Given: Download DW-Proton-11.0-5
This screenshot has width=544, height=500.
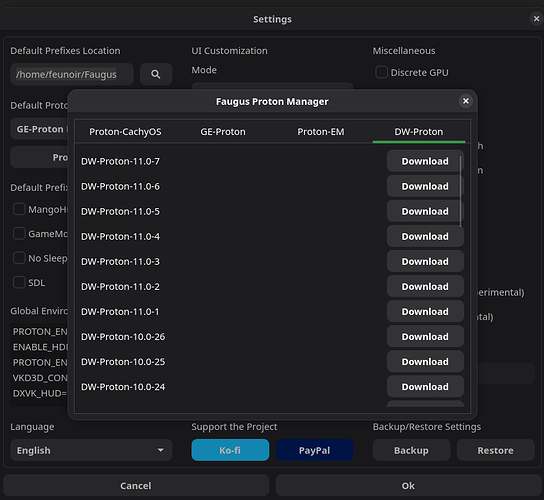Looking at the screenshot, I should coord(425,211).
